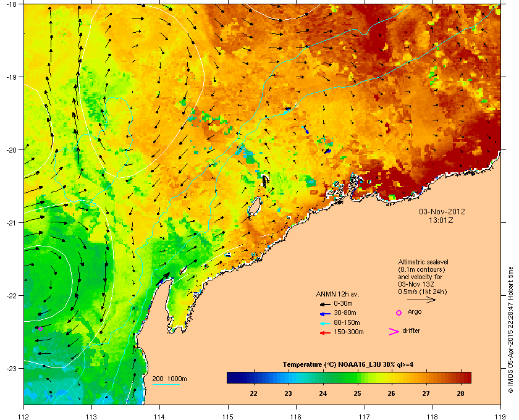Click the magenta Argo circle legend symbol
Image resolution: width=519 pixels, height=420 pixels.
(399, 313)
